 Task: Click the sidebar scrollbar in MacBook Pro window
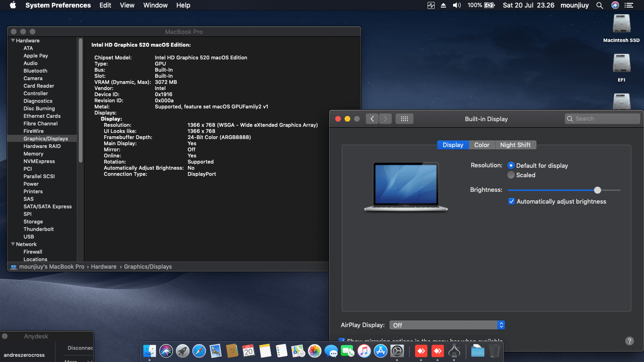(81, 100)
